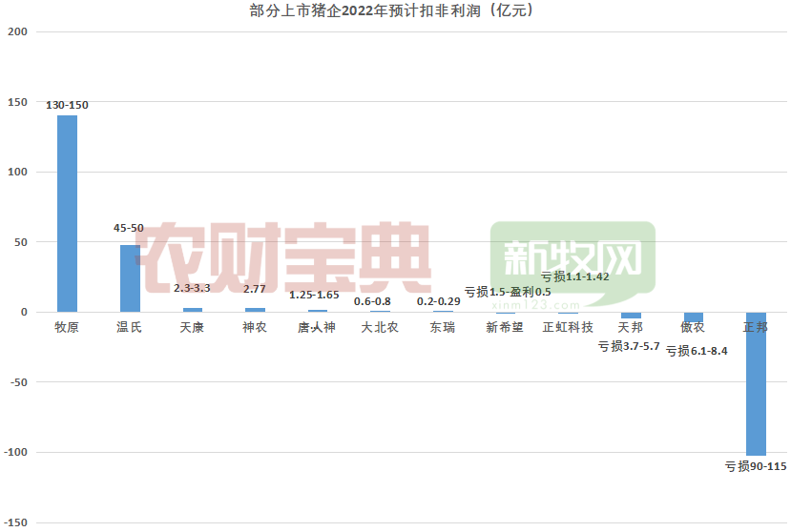Click the y-axis value 150
791x532 pixels.
(x=18, y=102)
